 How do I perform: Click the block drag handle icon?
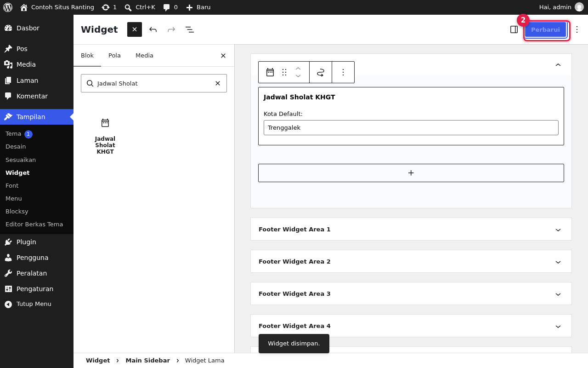[x=284, y=72]
